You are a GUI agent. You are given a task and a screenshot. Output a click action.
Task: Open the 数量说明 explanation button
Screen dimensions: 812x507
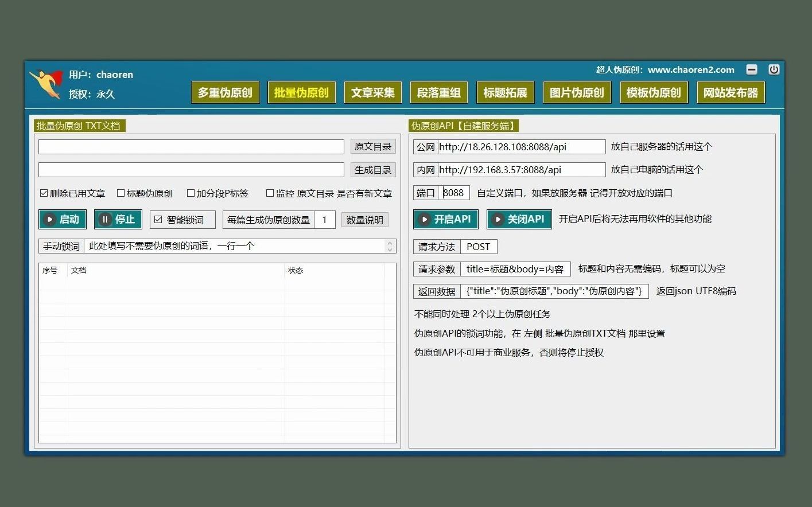click(x=365, y=220)
